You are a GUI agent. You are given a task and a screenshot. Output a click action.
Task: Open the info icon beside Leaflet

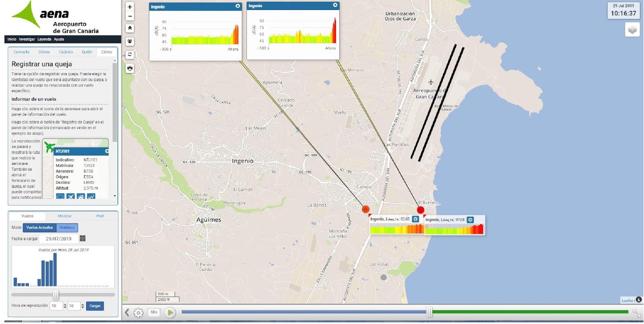639,300
